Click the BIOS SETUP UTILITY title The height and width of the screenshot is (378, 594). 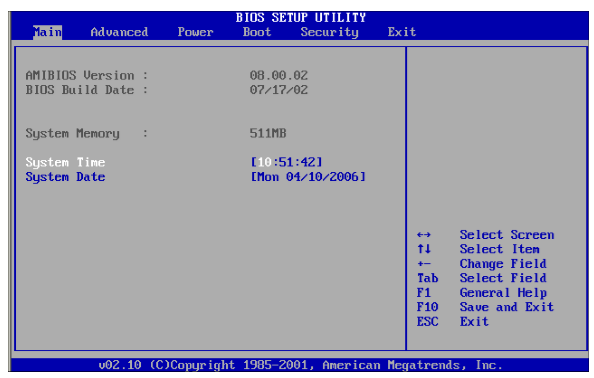(x=301, y=18)
